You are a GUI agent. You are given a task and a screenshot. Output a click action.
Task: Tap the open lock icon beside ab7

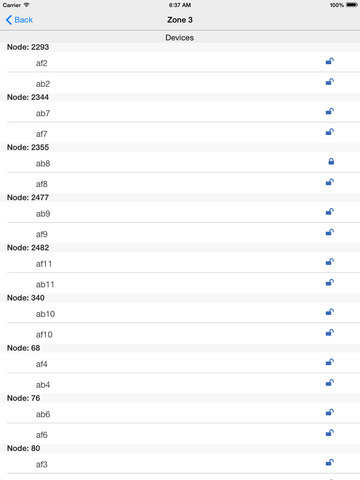pos(330,111)
